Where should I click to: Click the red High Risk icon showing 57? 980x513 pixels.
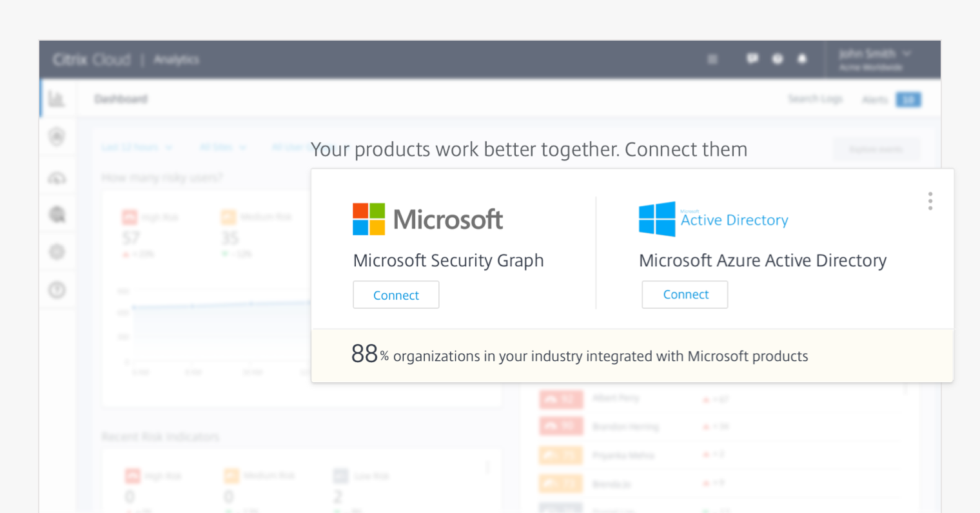point(130,217)
